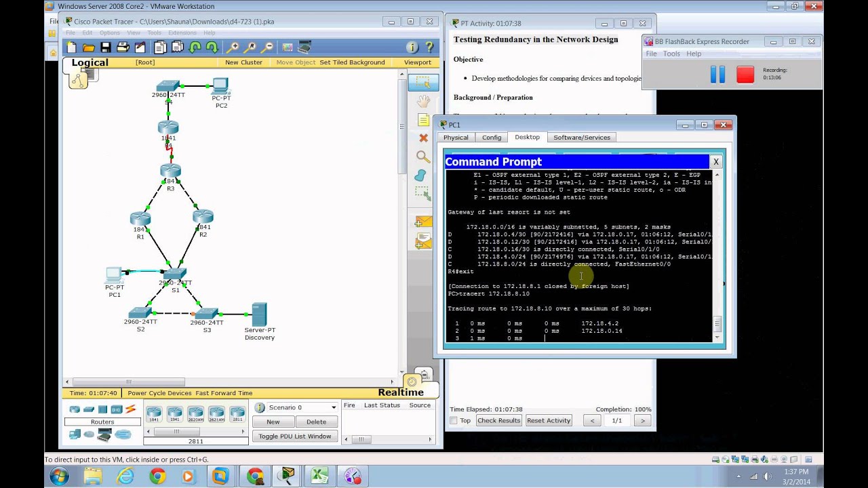868x488 pixels.
Task: Switch to the Physical tab in PC1
Action: coord(456,138)
